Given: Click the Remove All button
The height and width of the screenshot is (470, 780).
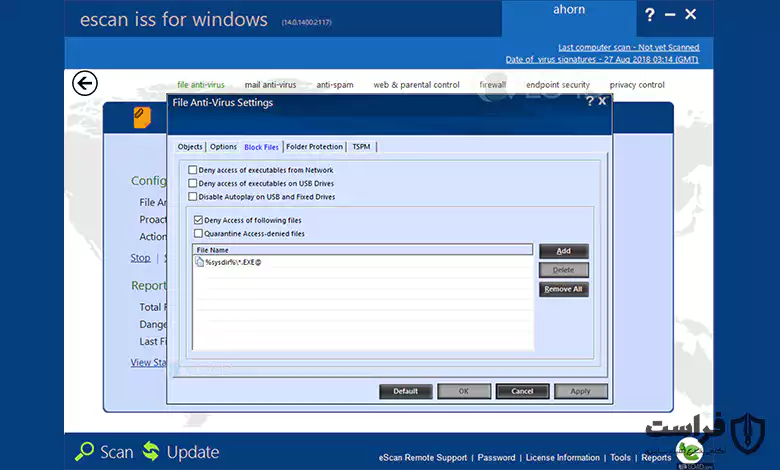Looking at the screenshot, I should [x=564, y=289].
